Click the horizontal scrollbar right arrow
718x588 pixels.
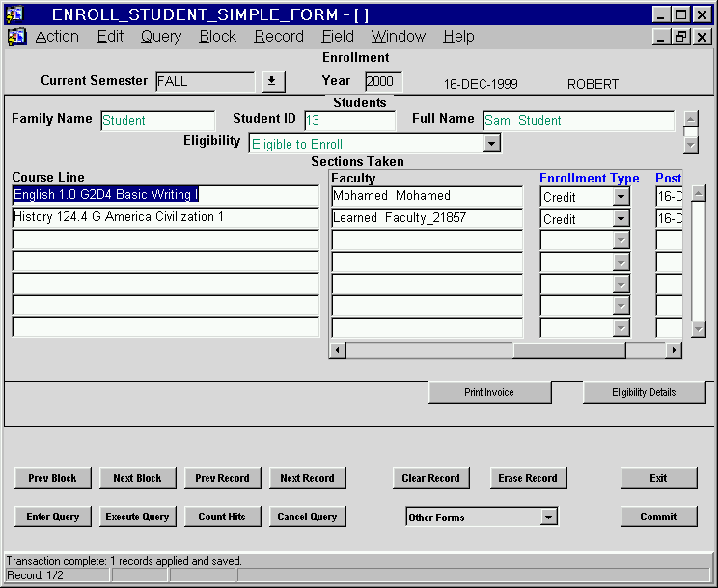tap(674, 350)
